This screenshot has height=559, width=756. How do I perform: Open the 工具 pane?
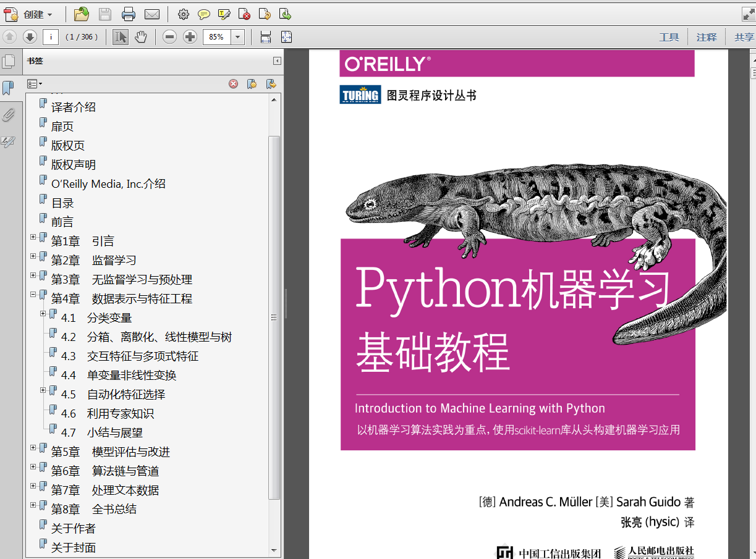point(669,38)
